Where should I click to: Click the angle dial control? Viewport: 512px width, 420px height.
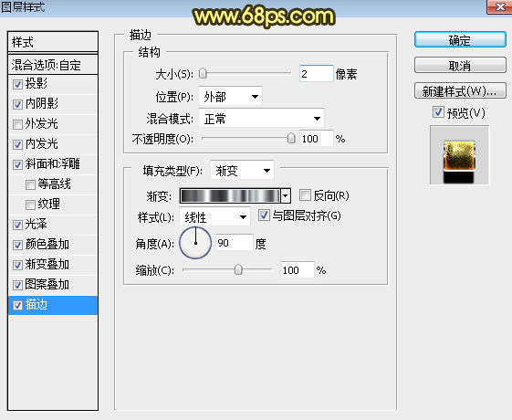coord(195,243)
